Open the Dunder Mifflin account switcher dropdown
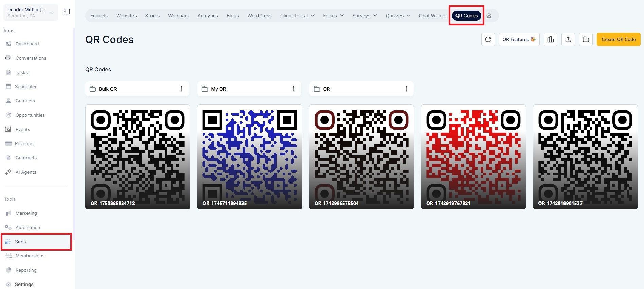The width and height of the screenshot is (644, 289). (x=31, y=13)
